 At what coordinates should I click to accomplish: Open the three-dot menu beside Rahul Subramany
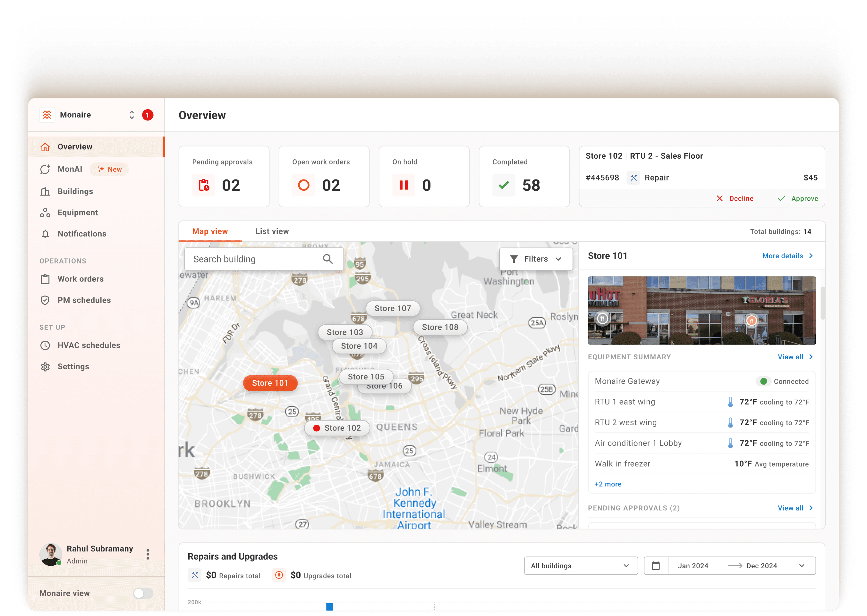(148, 554)
